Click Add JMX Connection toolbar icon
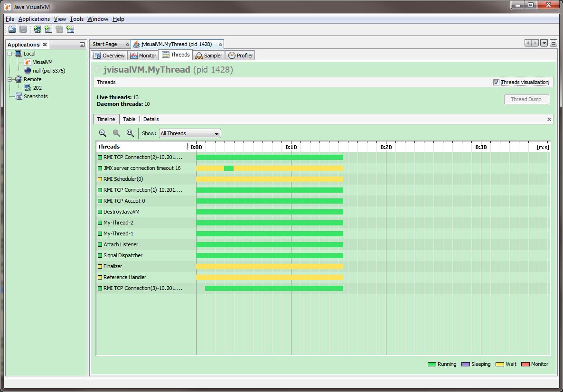This screenshot has width=563, height=392. click(48, 29)
